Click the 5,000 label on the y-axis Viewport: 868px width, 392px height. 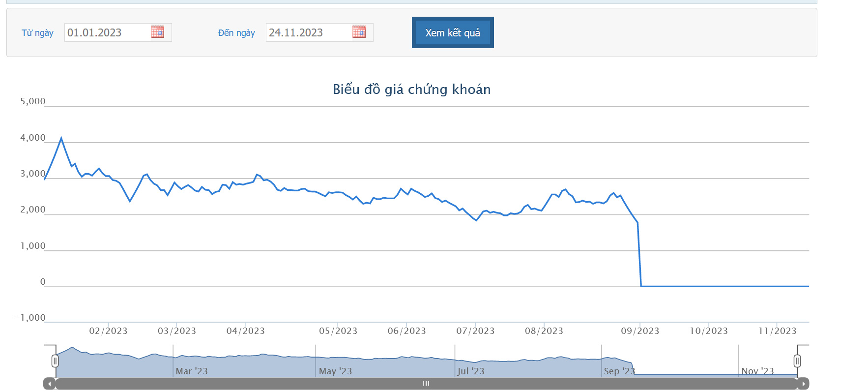click(32, 101)
